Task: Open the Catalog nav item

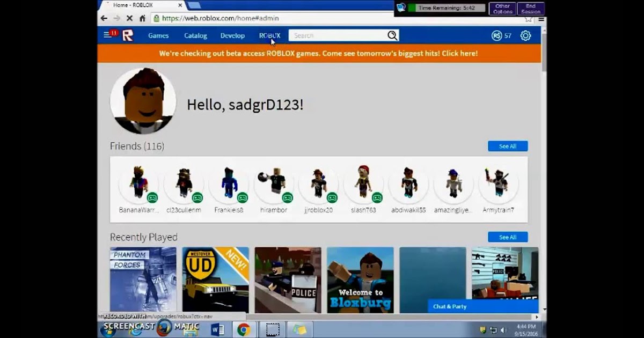Action: pos(195,36)
